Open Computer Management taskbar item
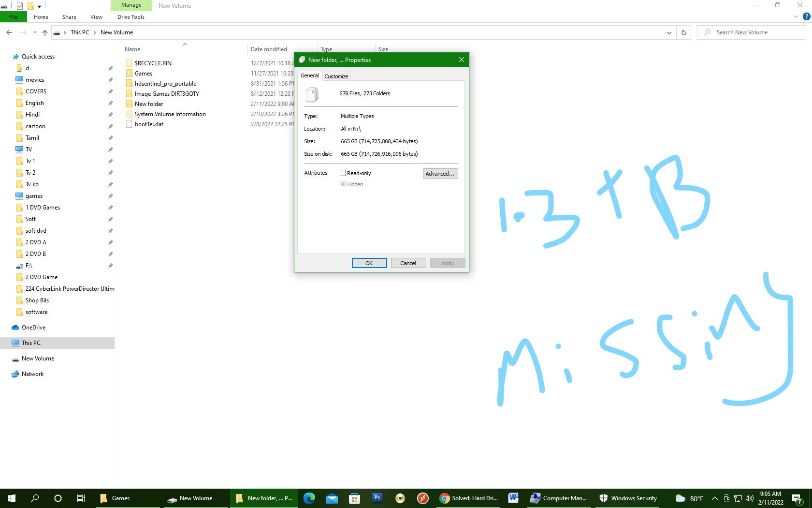 click(x=559, y=498)
